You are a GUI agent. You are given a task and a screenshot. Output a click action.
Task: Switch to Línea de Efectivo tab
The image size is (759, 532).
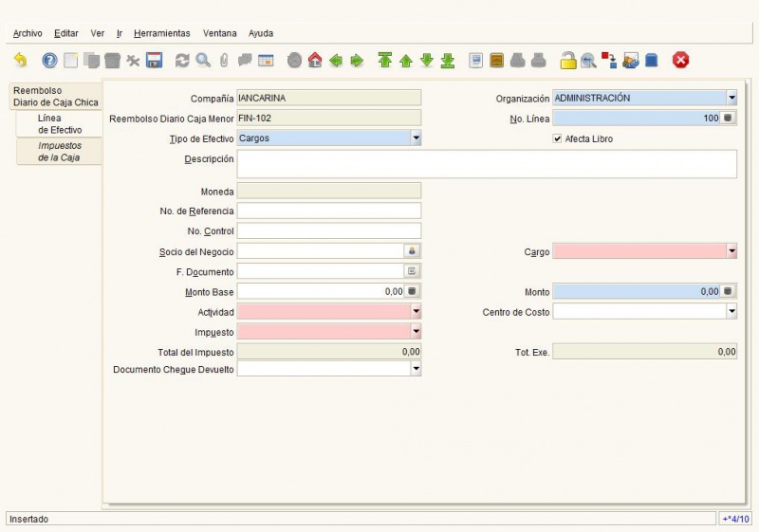[x=59, y=124]
